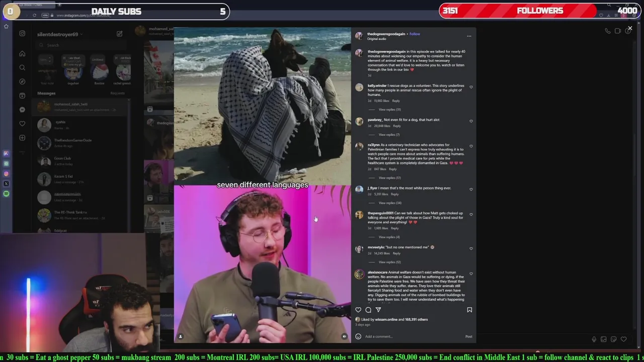The image size is (644, 362).
Task: Send a heart in the chat bar
Action: point(624,339)
